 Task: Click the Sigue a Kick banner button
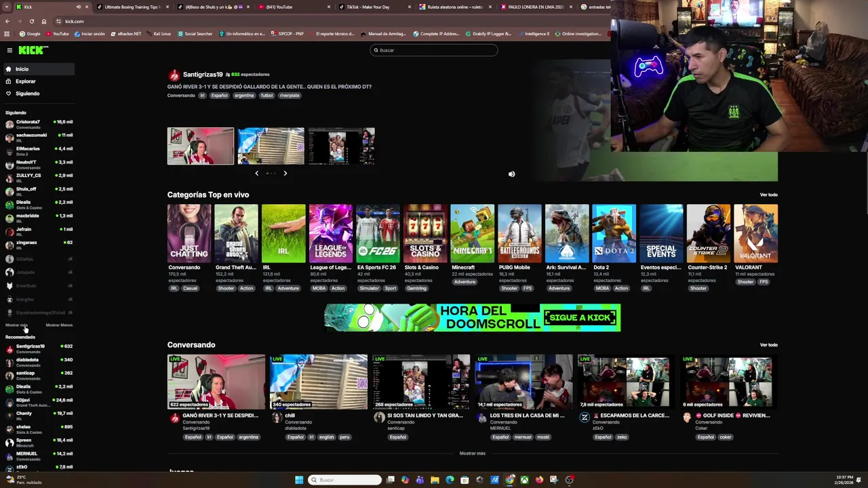580,318
